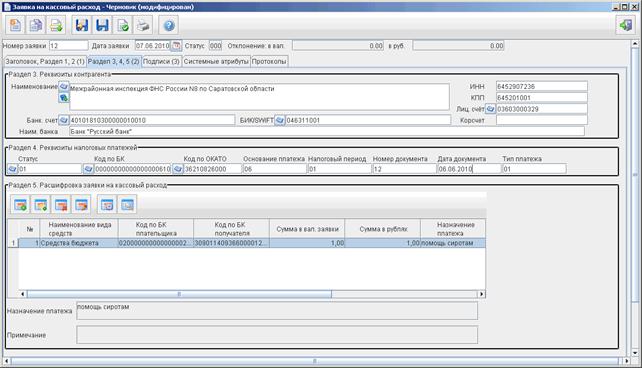Open calendar picker next to Дата заявки
Screen dimensions: 642x368
(x=176, y=46)
